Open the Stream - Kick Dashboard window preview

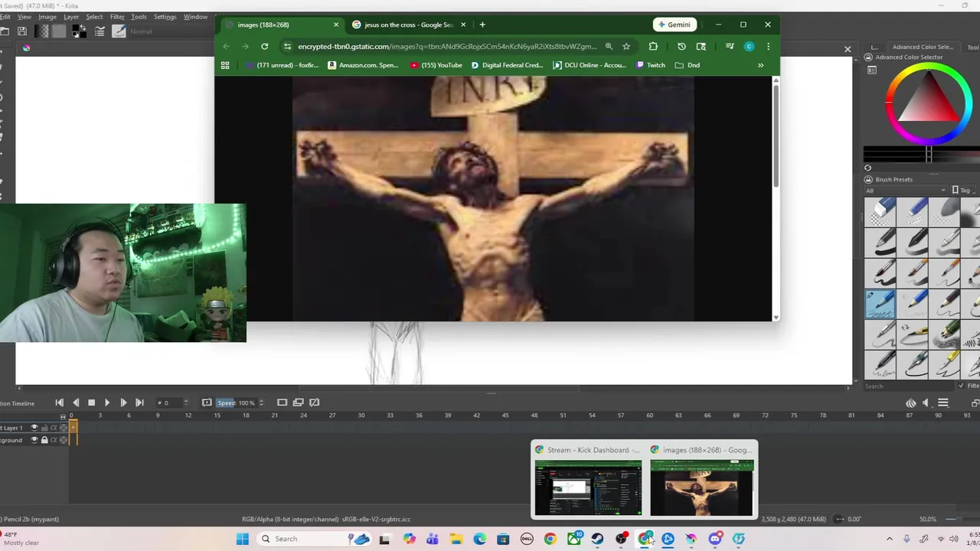[588, 480]
